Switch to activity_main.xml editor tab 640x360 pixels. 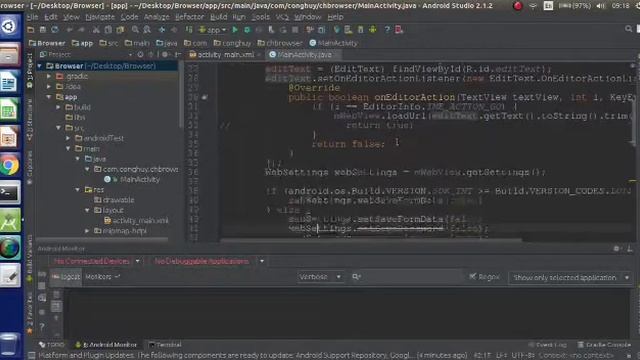[225, 55]
